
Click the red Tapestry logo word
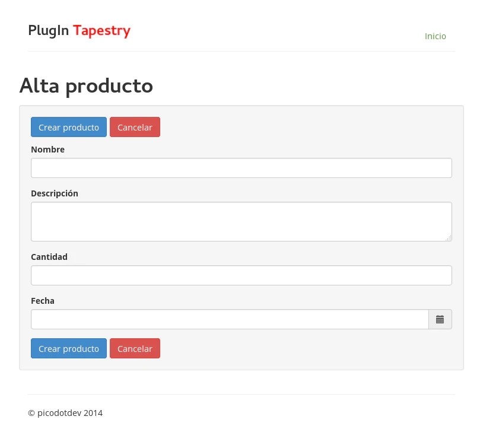101,31
